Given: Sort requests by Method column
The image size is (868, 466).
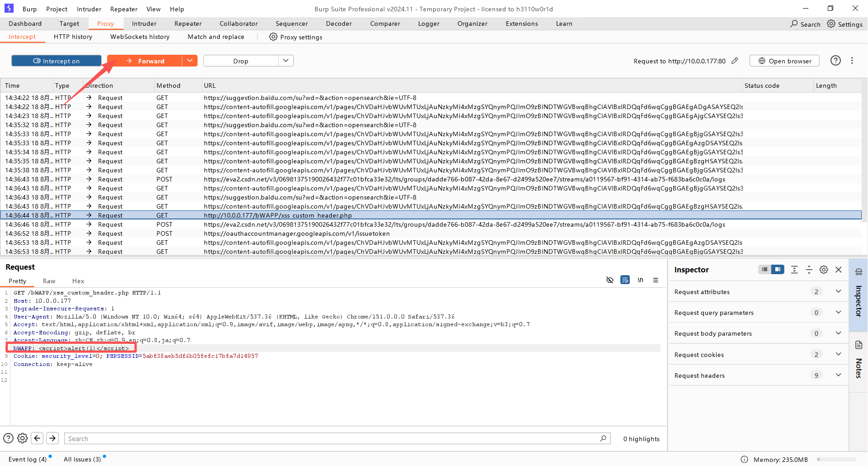Looking at the screenshot, I should pyautogui.click(x=178, y=86).
